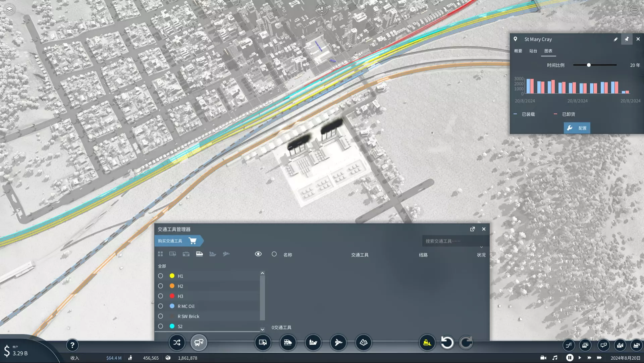This screenshot has width=644, height=363.
Task: Open ship construction menu in bottom toolbar
Action: click(313, 343)
